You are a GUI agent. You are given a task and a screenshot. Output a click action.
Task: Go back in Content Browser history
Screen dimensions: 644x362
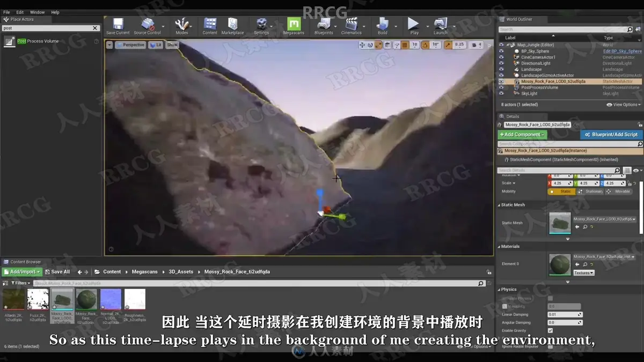(79, 272)
